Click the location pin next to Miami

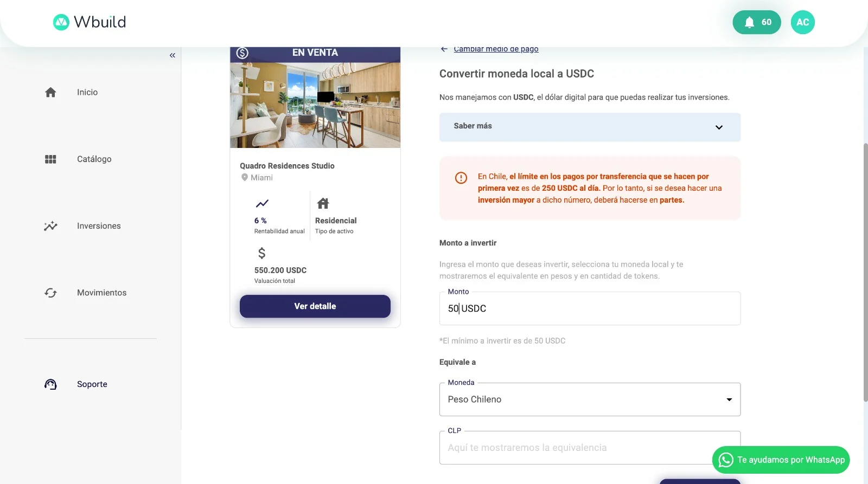245,177
